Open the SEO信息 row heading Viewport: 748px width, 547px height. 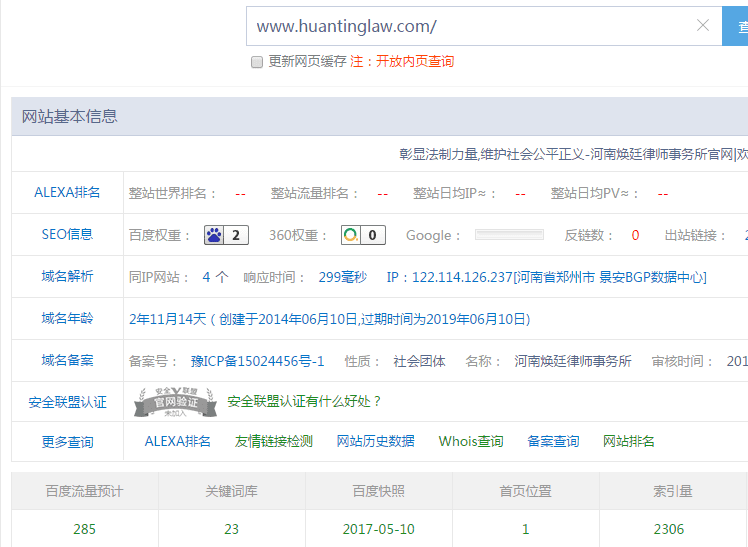(67, 234)
